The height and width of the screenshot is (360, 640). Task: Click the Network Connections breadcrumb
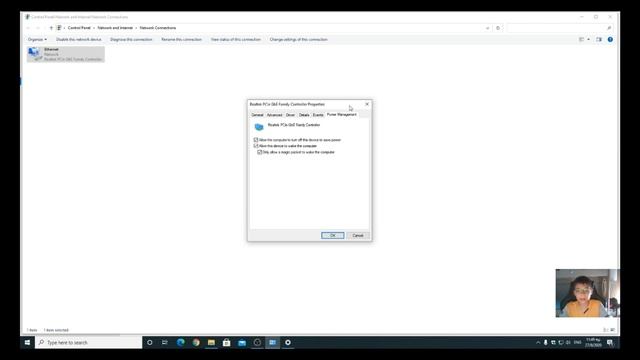click(x=158, y=28)
